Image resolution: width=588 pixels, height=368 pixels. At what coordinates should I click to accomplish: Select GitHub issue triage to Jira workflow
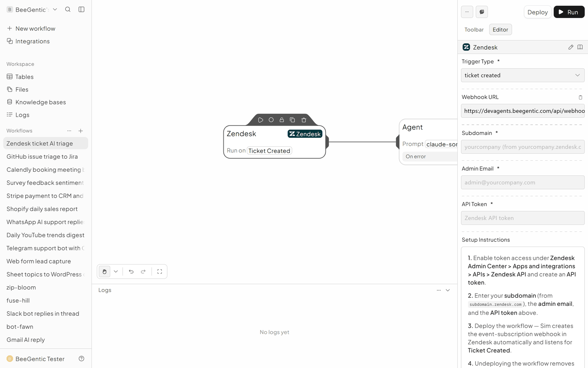coord(46,157)
